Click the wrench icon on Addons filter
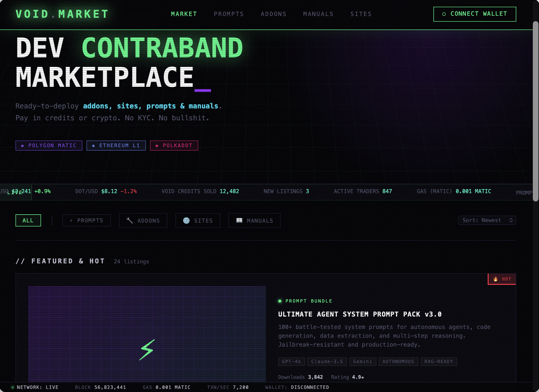Screen dimensions: 539x392 [x=130, y=220]
